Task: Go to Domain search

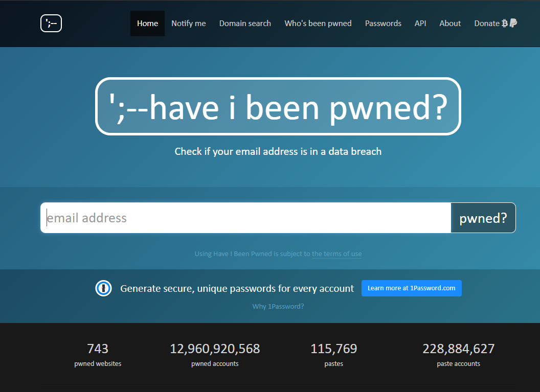Action: click(x=245, y=24)
